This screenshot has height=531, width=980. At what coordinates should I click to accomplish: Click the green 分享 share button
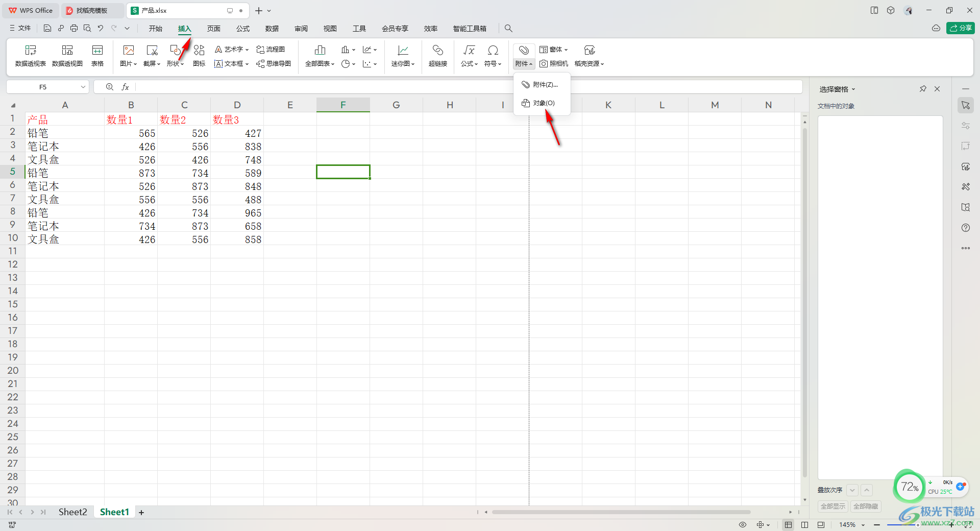coord(961,28)
